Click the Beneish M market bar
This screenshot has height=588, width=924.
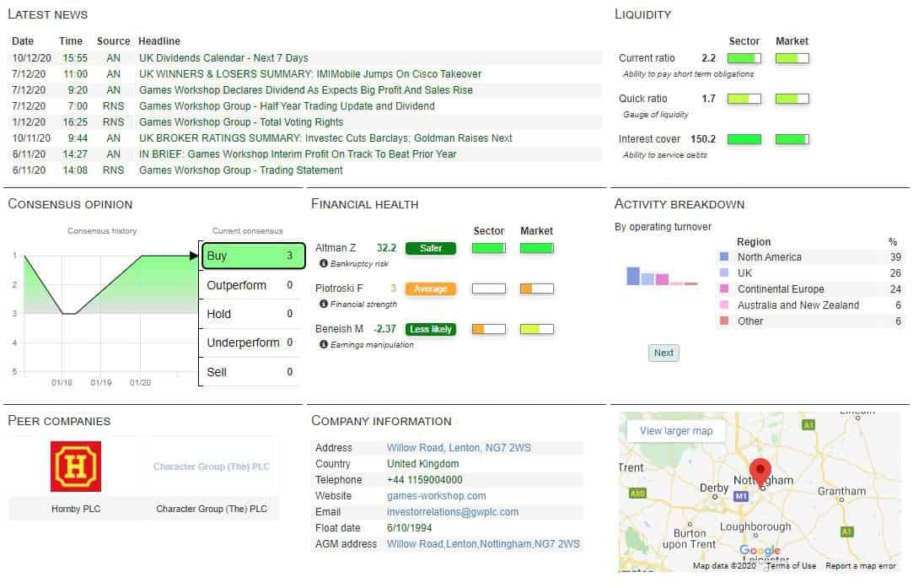pyautogui.click(x=537, y=329)
